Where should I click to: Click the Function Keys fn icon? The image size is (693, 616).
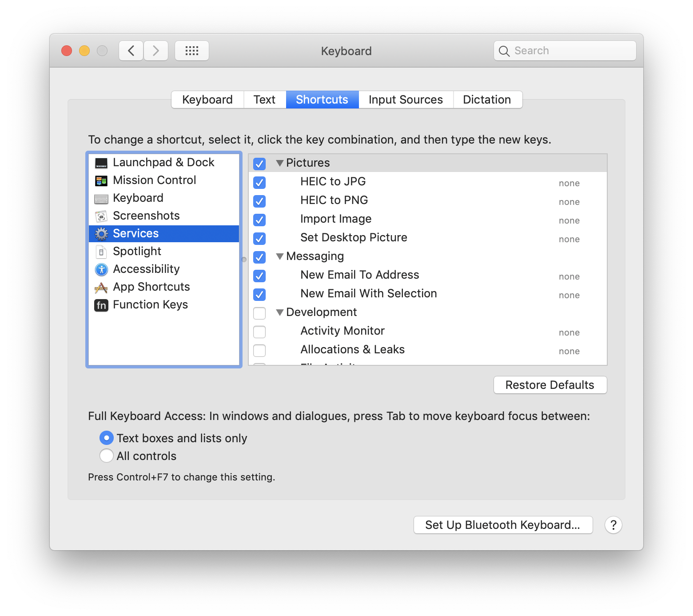click(x=101, y=305)
